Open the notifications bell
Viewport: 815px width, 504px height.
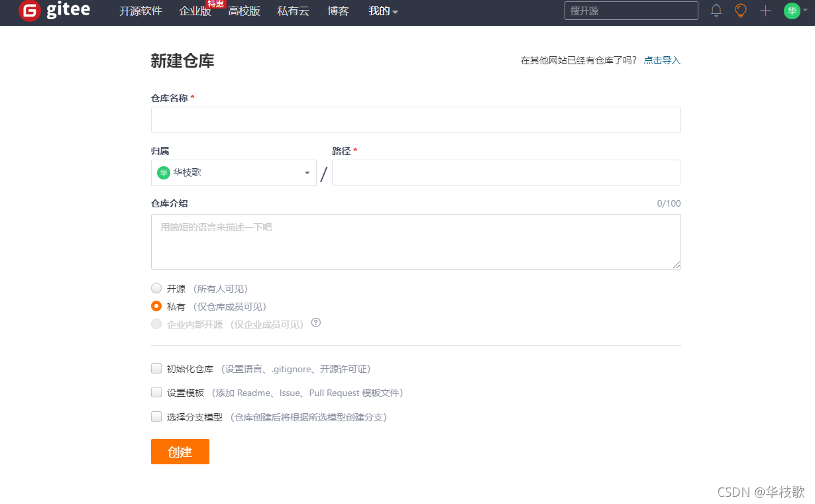(x=716, y=11)
